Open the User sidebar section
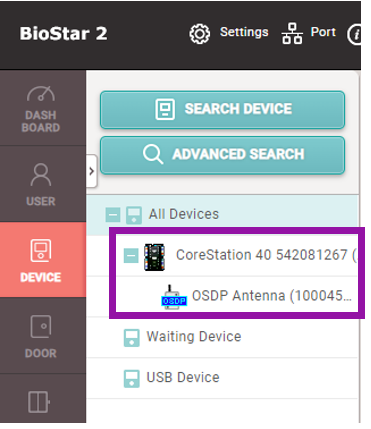Image resolution: width=371 pixels, height=429 pixels. click(x=41, y=184)
